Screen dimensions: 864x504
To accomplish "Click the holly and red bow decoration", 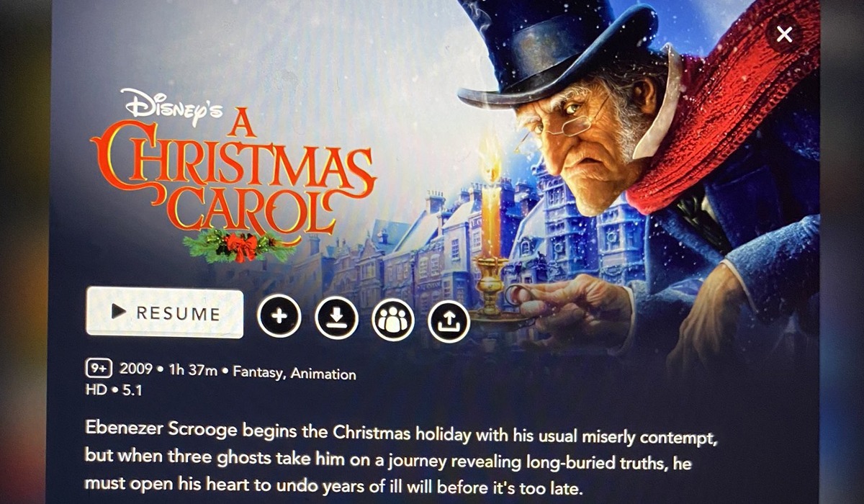I will point(241,246).
